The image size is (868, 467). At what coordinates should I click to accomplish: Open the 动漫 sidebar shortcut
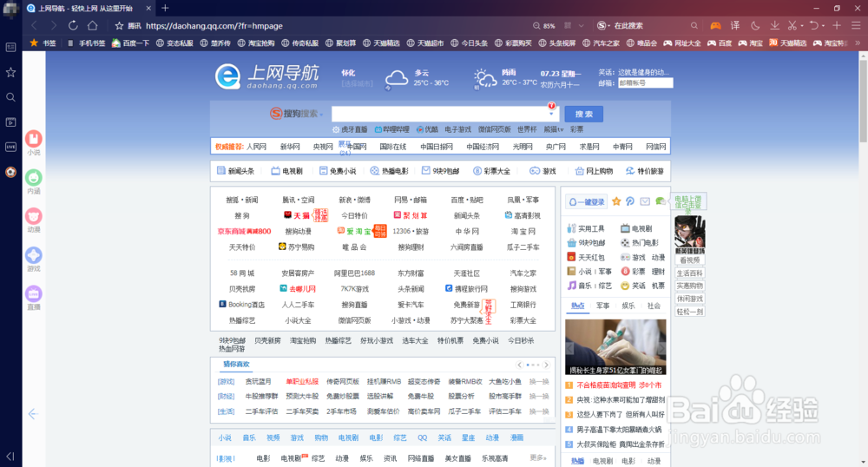(x=34, y=220)
